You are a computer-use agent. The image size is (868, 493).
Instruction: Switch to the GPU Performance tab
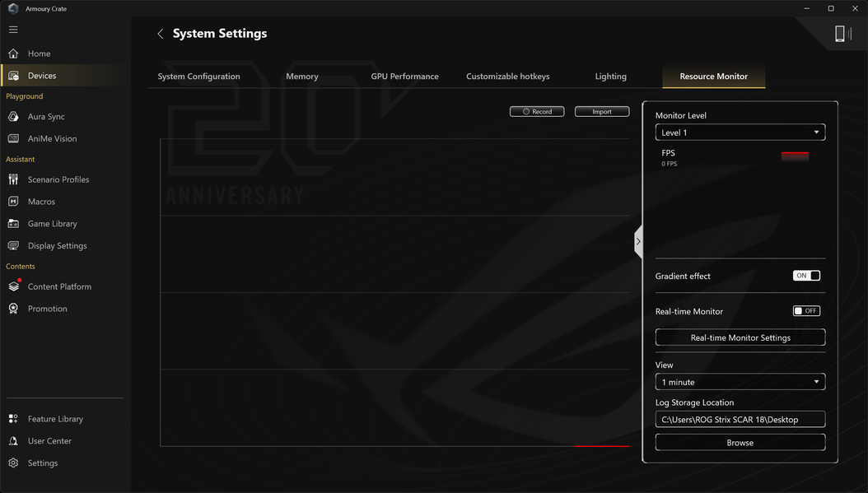click(x=404, y=77)
